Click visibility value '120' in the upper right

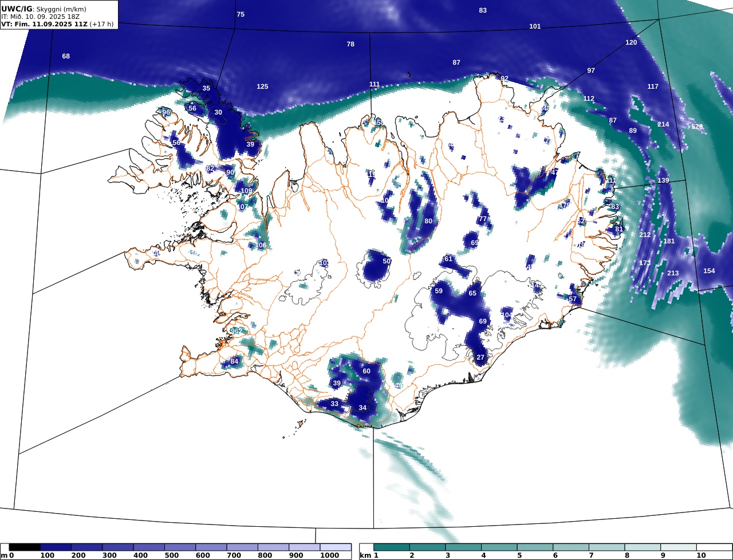click(631, 42)
